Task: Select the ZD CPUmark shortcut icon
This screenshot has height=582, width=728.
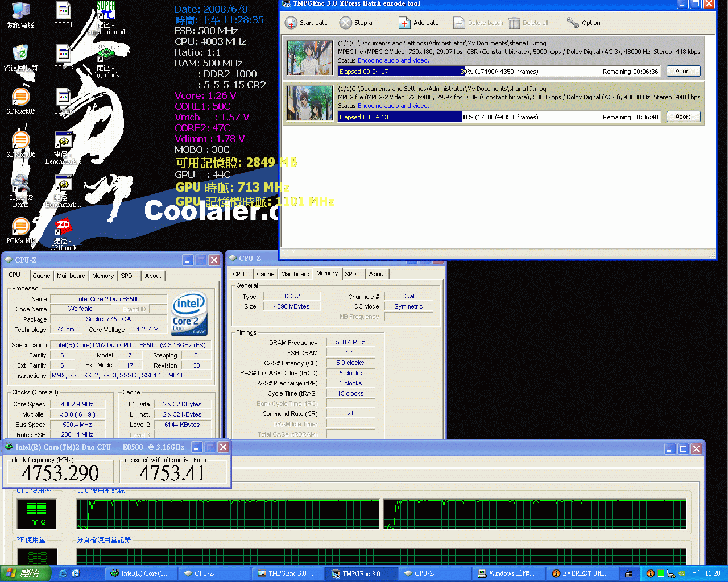Action: pos(63,226)
